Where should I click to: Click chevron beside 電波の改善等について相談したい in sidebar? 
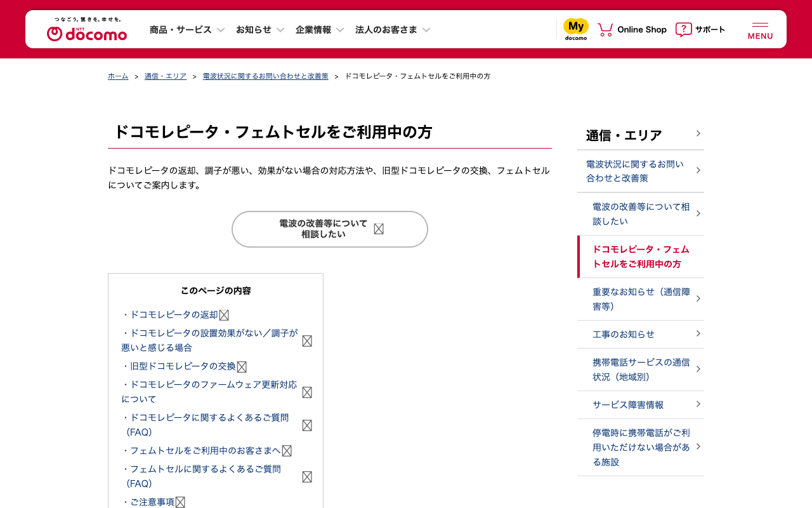pyautogui.click(x=698, y=213)
